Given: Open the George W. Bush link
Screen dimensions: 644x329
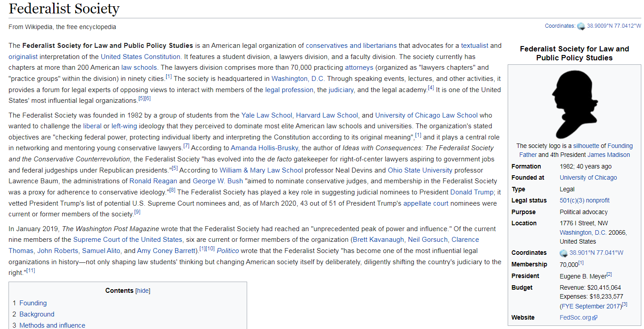Looking at the screenshot, I should (218, 181).
